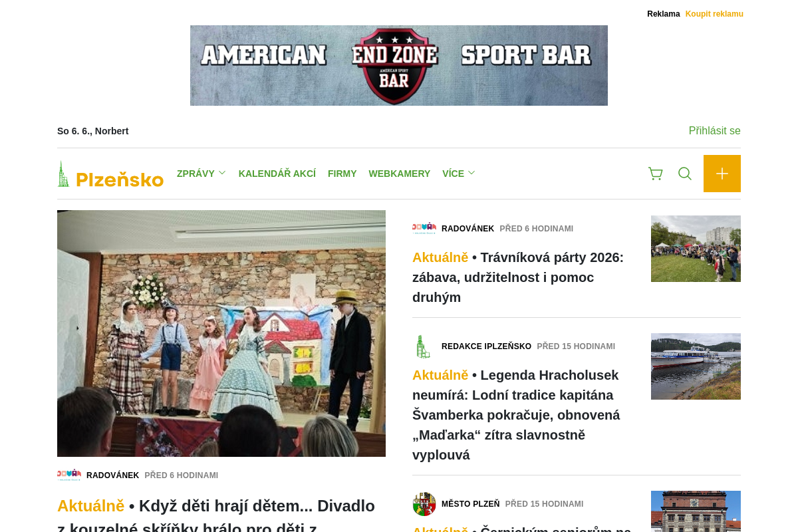
Task: Click 'PŘED 6 HODINAMI' above Trávníková párty
Action: pos(537,229)
